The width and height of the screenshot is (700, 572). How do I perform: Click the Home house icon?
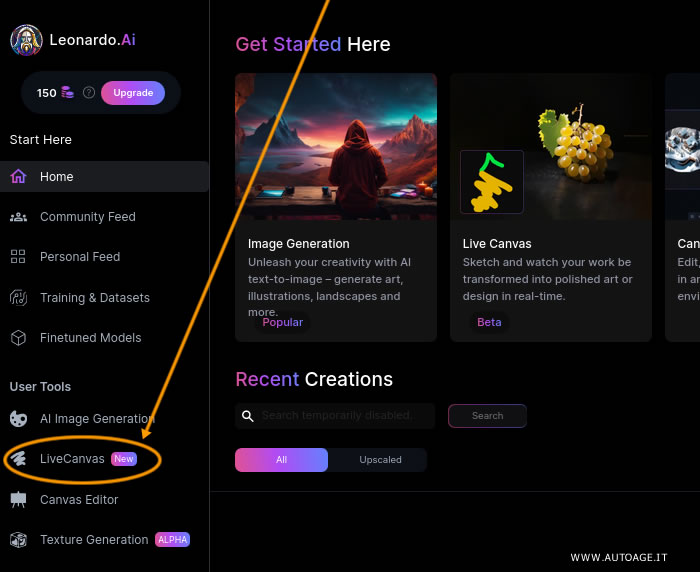[x=18, y=177]
